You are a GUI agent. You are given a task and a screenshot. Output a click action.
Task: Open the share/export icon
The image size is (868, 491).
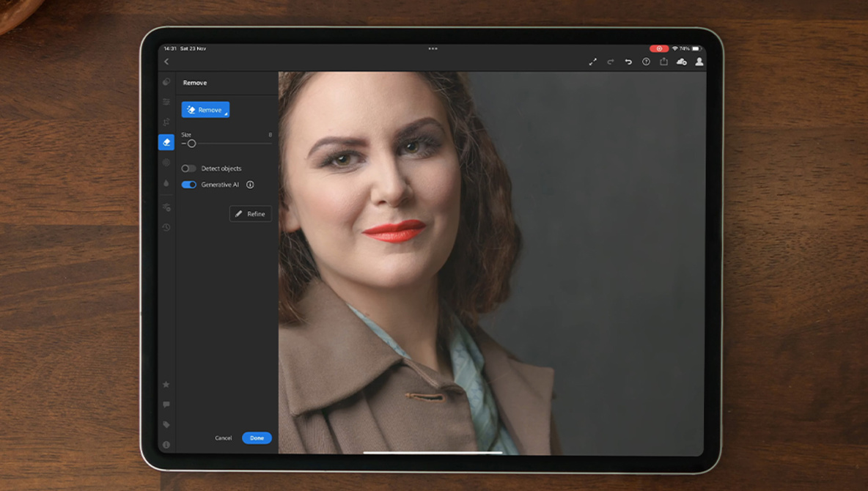[663, 62]
